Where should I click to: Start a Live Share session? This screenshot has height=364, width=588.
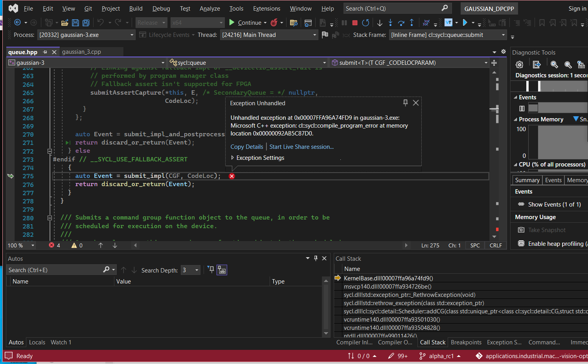click(x=301, y=146)
